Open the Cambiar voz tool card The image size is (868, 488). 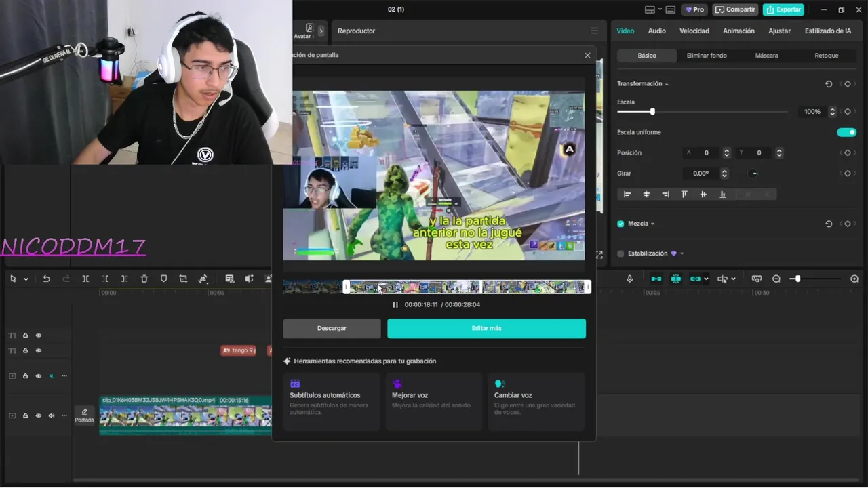536,401
